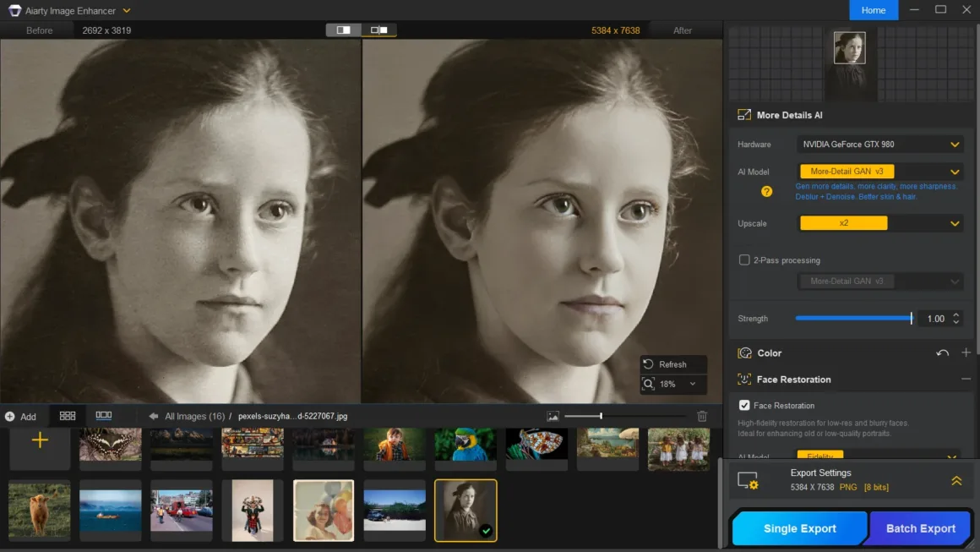Open the grid view of images
The image size is (980, 552).
click(68, 415)
